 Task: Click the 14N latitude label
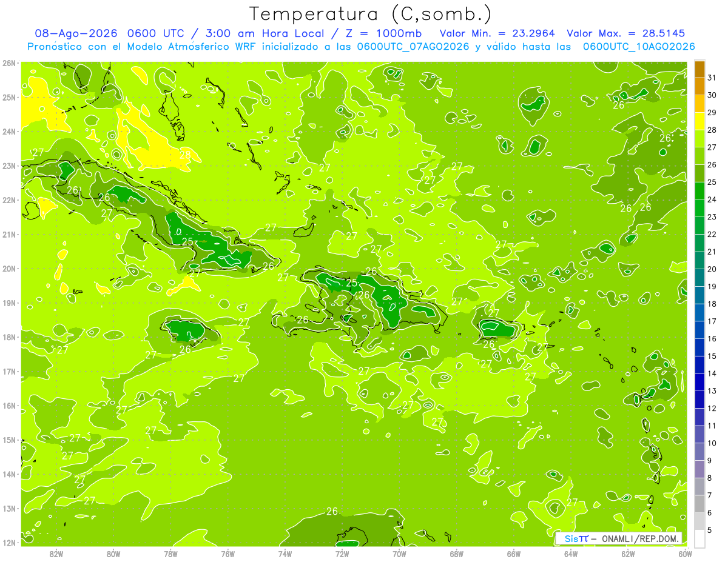tap(9, 474)
